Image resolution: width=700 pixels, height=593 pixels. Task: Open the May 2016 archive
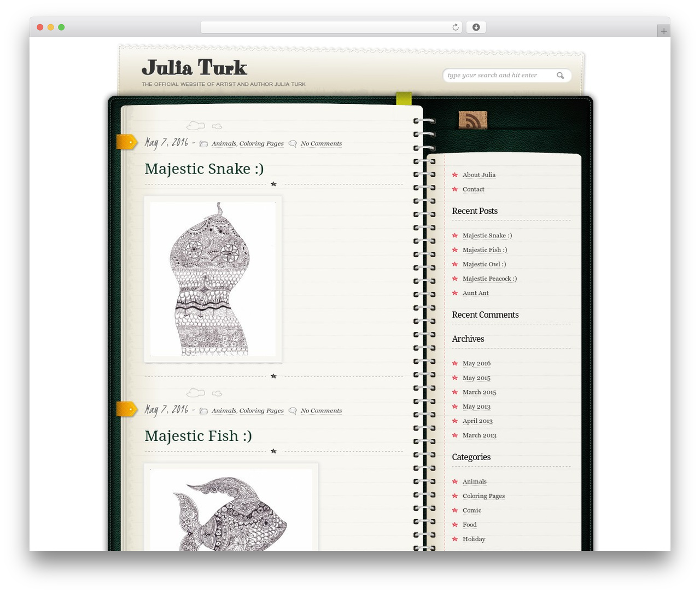coord(476,363)
